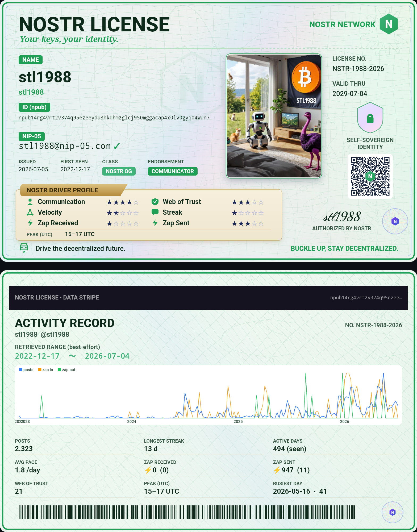Click the range start date 2022-12-17
The height and width of the screenshot is (532, 417).
point(37,356)
